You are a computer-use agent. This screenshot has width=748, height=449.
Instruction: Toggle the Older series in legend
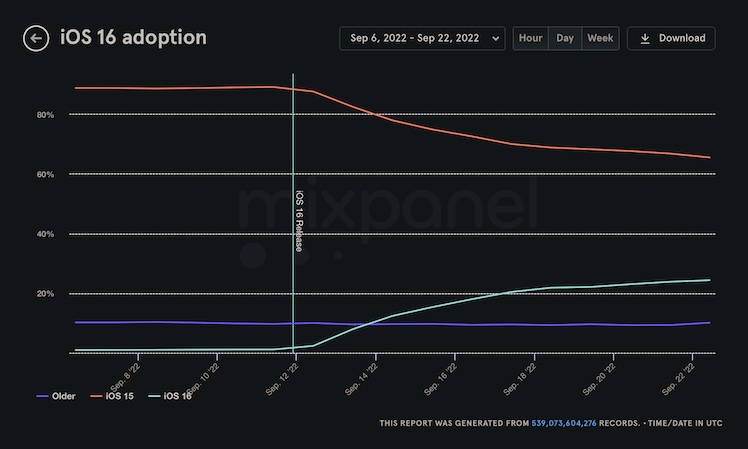(x=54, y=396)
